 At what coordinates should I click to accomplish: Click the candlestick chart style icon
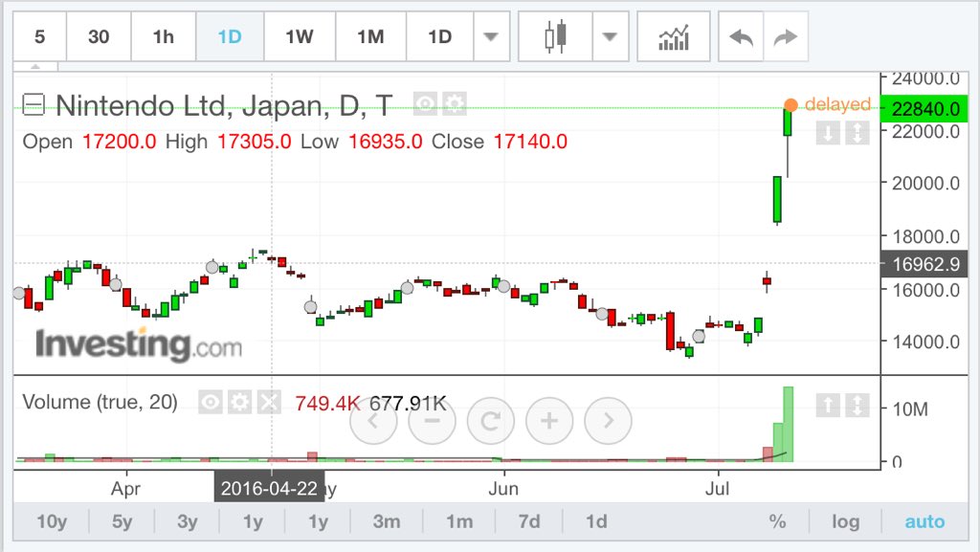(555, 37)
